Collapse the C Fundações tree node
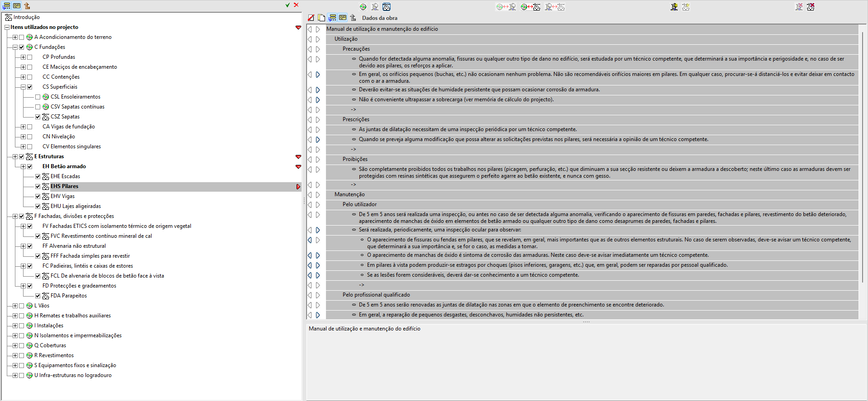 coord(15,47)
